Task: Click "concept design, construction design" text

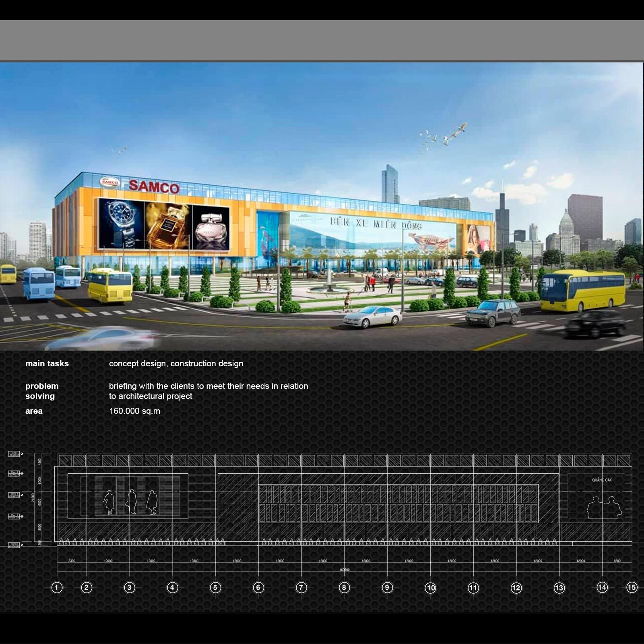Action: (176, 363)
